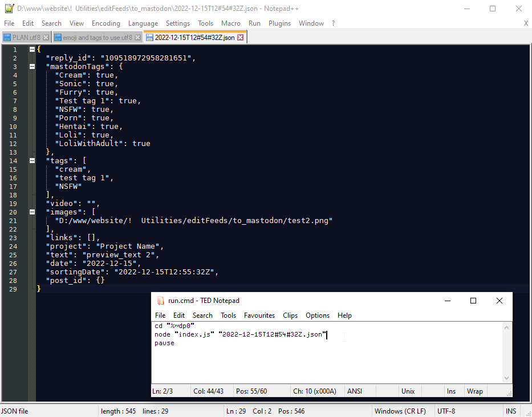The image size is (532, 417).
Task: Collapse the tags array fold on line 14
Action: coord(32,161)
